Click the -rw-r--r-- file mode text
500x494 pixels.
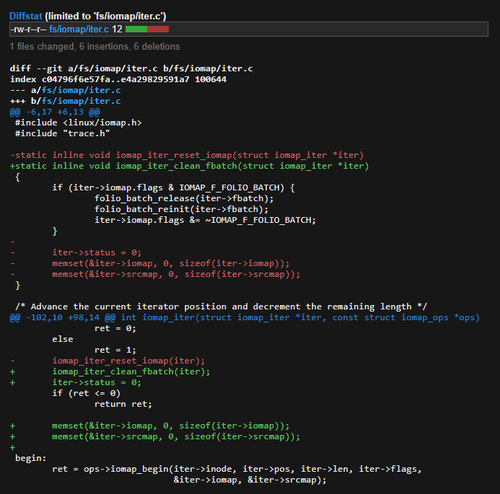click(x=28, y=29)
